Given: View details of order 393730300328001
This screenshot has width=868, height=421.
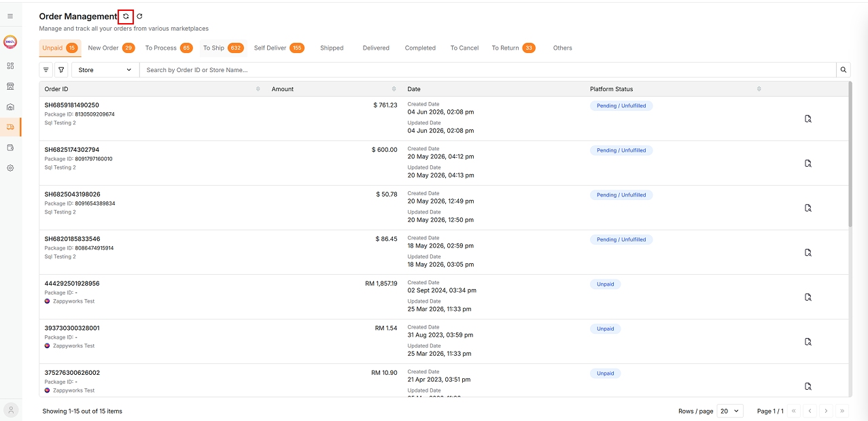Looking at the screenshot, I should 808,342.
